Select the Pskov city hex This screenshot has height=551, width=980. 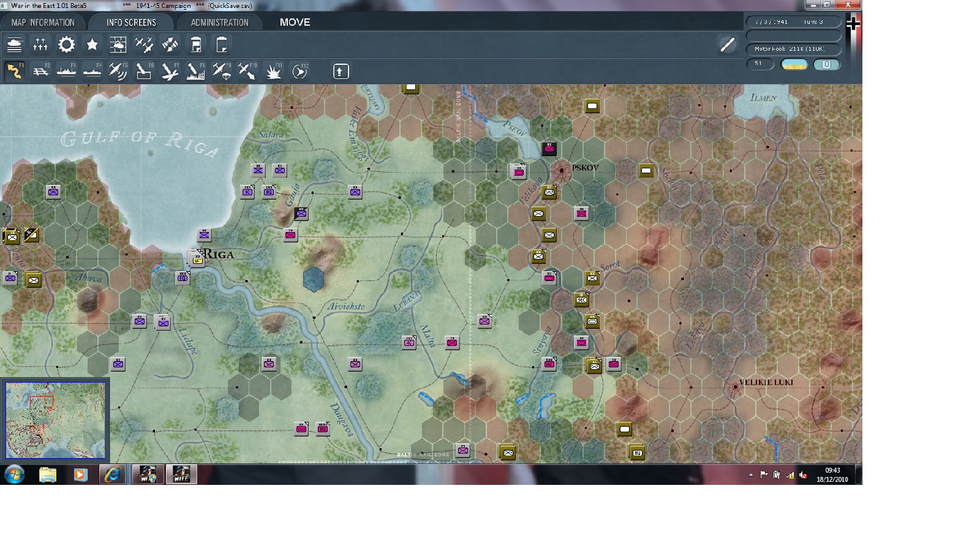pos(561,170)
